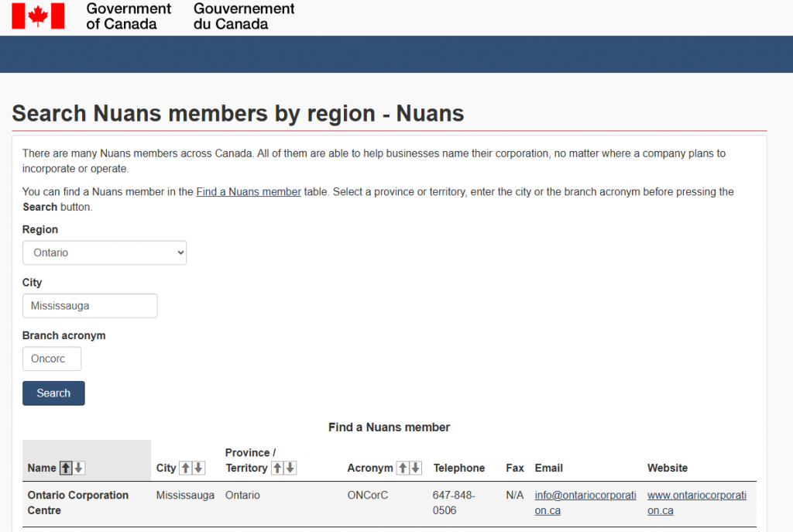Sort Name column descending arrow
This screenshot has width=793, height=532.
click(x=79, y=468)
